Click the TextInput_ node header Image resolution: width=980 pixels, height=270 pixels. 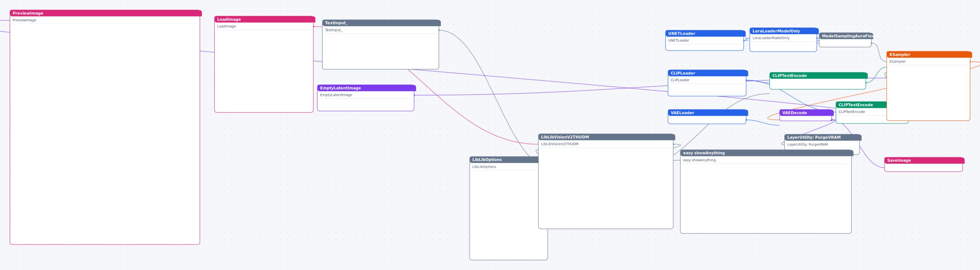pyautogui.click(x=381, y=23)
